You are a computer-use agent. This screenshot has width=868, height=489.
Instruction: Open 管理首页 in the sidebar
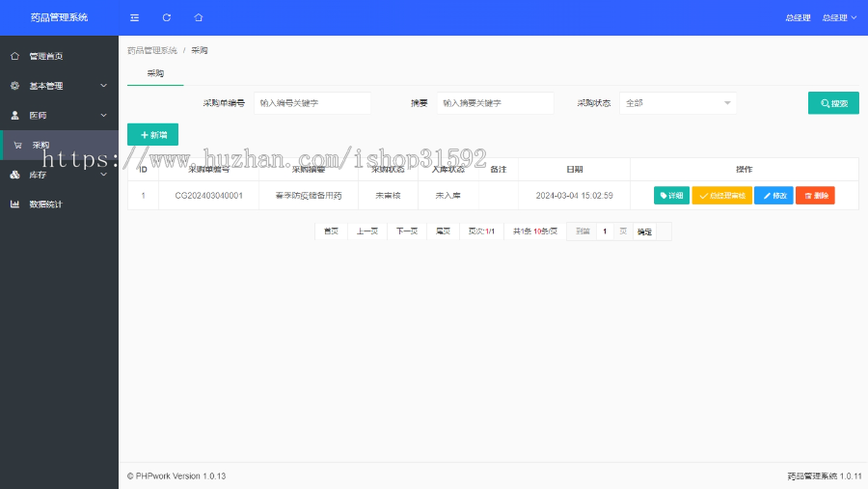(x=59, y=56)
